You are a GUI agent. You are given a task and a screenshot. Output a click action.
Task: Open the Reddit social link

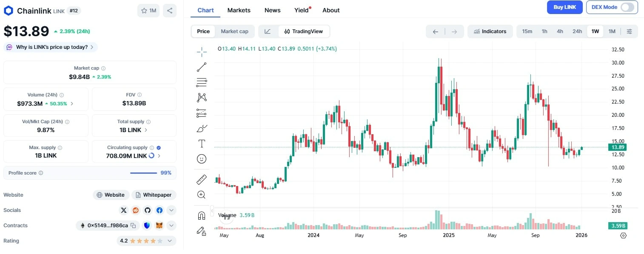pos(136,210)
